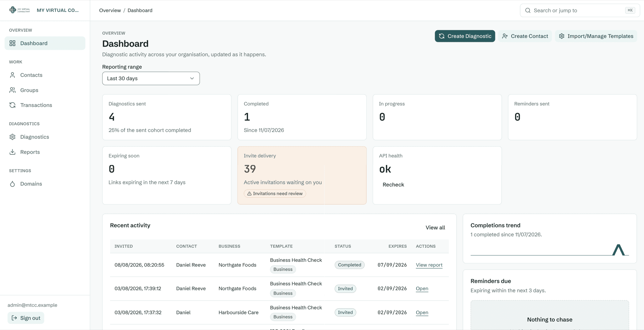Click the Create Diagnostic button
Screen dimensions: 644x330
(465, 36)
